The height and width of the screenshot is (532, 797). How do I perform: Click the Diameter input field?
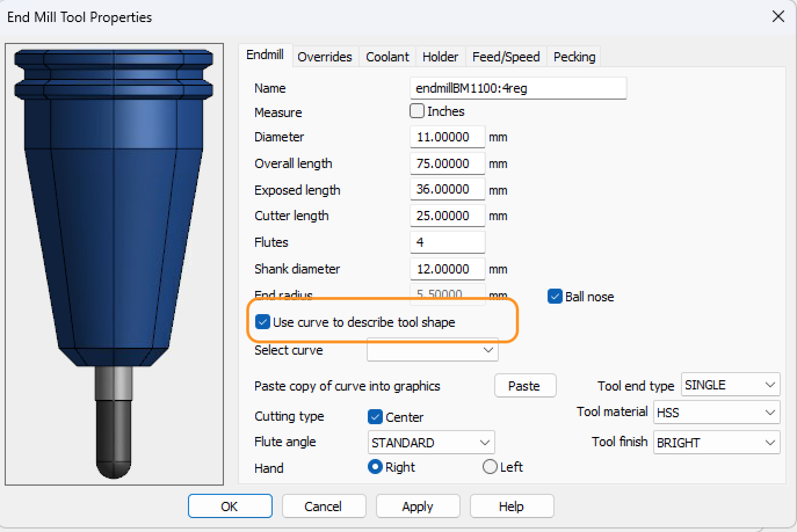(x=447, y=137)
